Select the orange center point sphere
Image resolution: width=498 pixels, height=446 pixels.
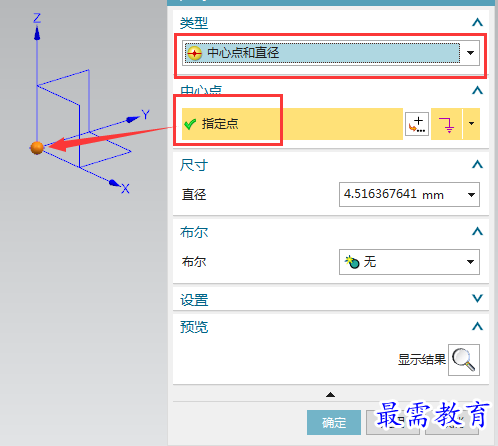pos(37,148)
